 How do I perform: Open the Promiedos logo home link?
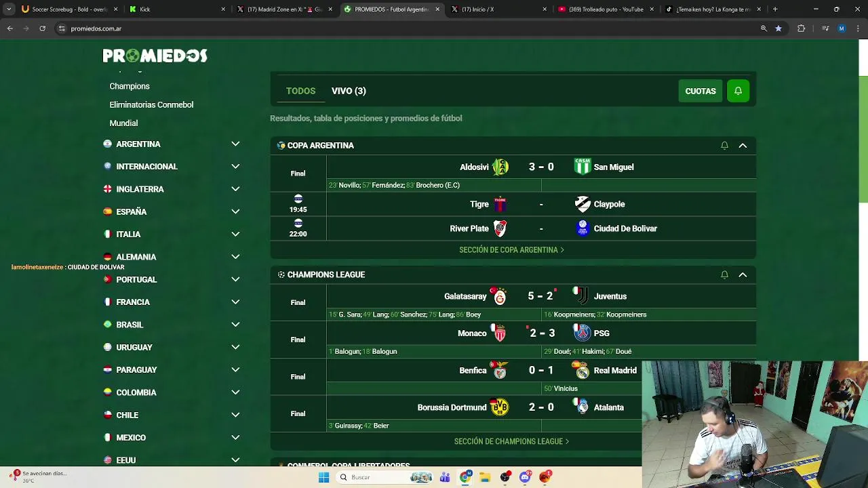(x=155, y=56)
